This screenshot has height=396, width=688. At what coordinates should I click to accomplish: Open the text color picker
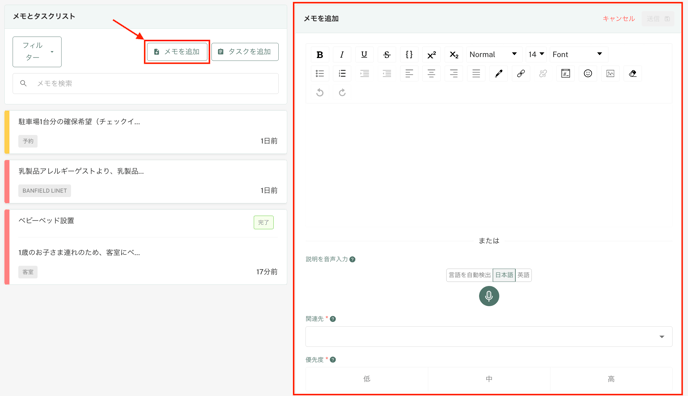coord(498,73)
